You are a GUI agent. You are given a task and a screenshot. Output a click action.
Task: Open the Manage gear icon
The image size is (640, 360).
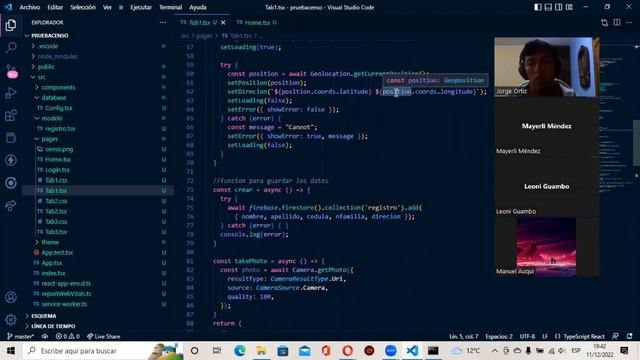[x=11, y=320]
